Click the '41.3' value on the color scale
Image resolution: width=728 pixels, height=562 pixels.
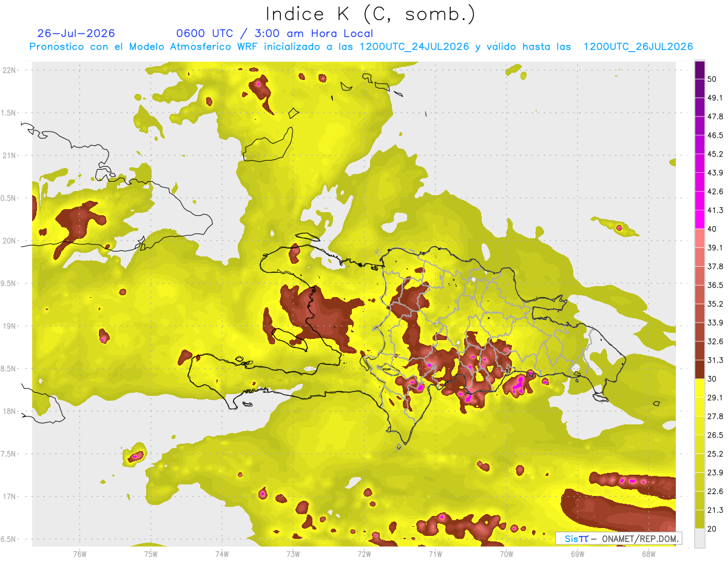click(x=715, y=210)
